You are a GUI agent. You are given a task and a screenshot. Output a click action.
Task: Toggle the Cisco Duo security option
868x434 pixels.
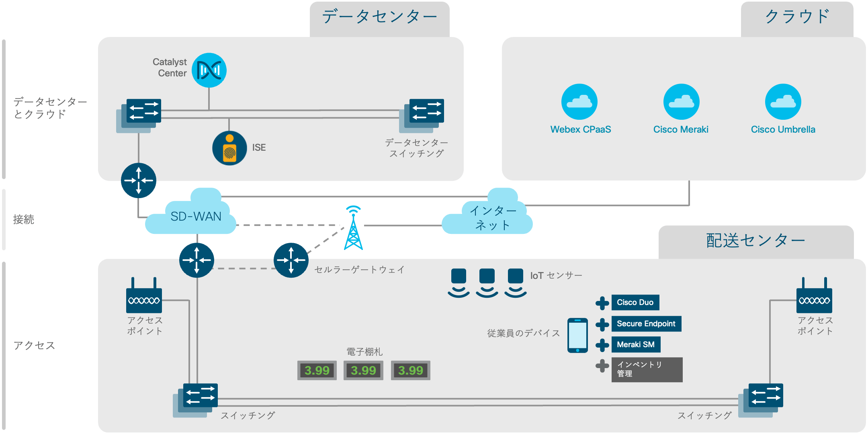[604, 301]
